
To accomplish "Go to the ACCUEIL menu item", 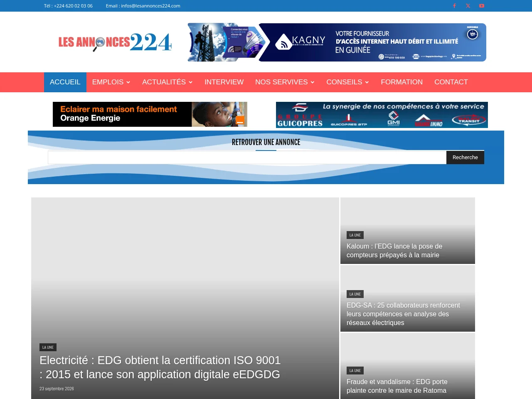I will tap(65, 82).
